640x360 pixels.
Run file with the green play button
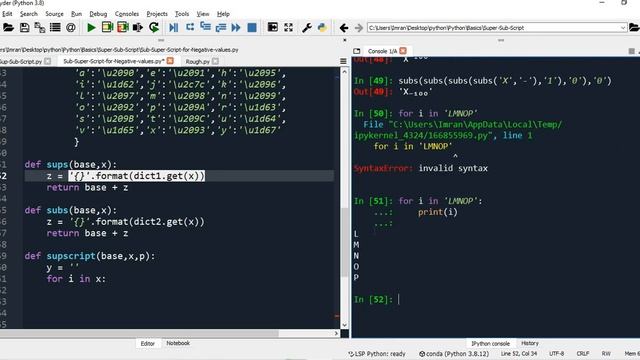[91, 27]
